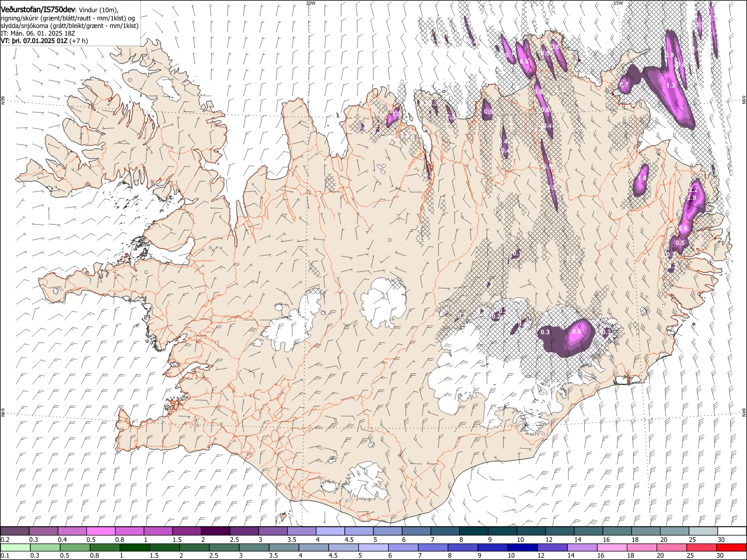Screen dimensions: 747x560
Task: Click the bright red swatch above 30 in the lower legend
Action: click(731, 547)
